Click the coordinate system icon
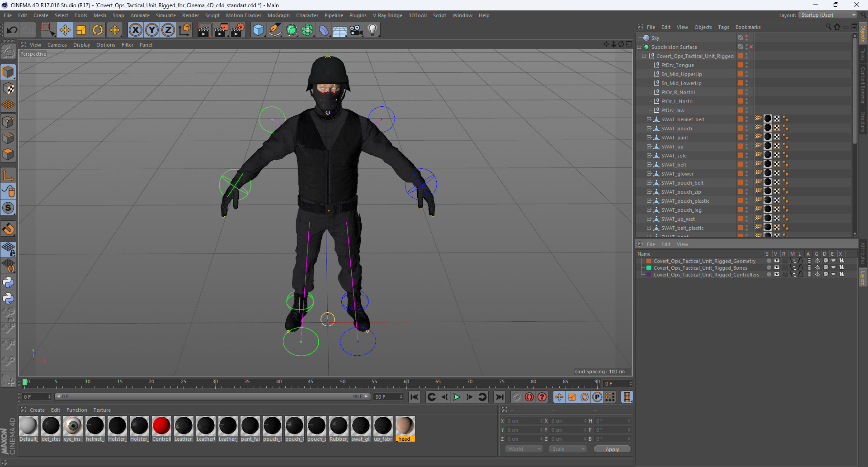 point(184,30)
